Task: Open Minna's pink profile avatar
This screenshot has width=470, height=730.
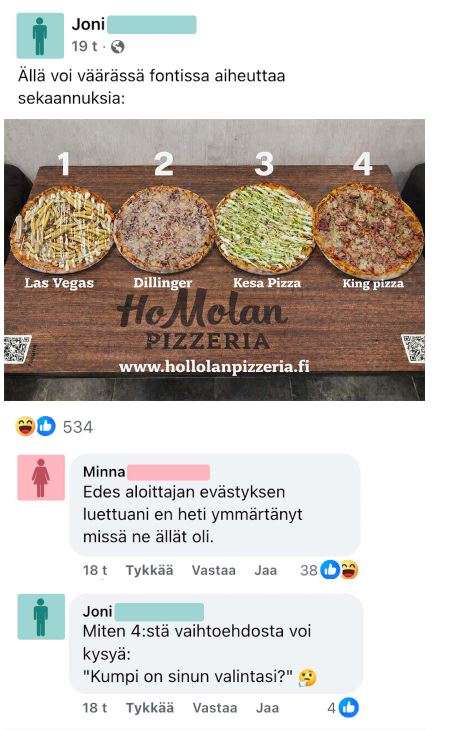Action: [41, 478]
